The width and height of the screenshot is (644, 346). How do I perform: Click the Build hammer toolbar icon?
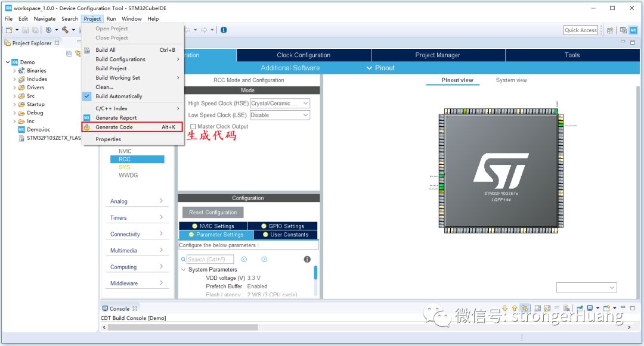coord(66,30)
